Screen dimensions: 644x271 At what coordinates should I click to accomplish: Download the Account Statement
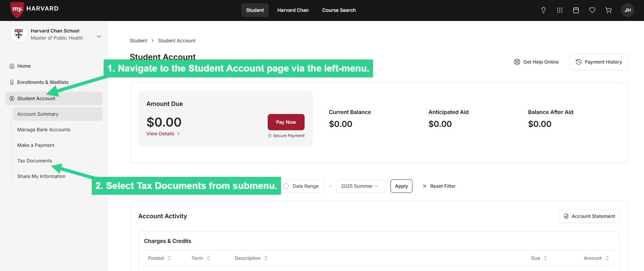(589, 216)
